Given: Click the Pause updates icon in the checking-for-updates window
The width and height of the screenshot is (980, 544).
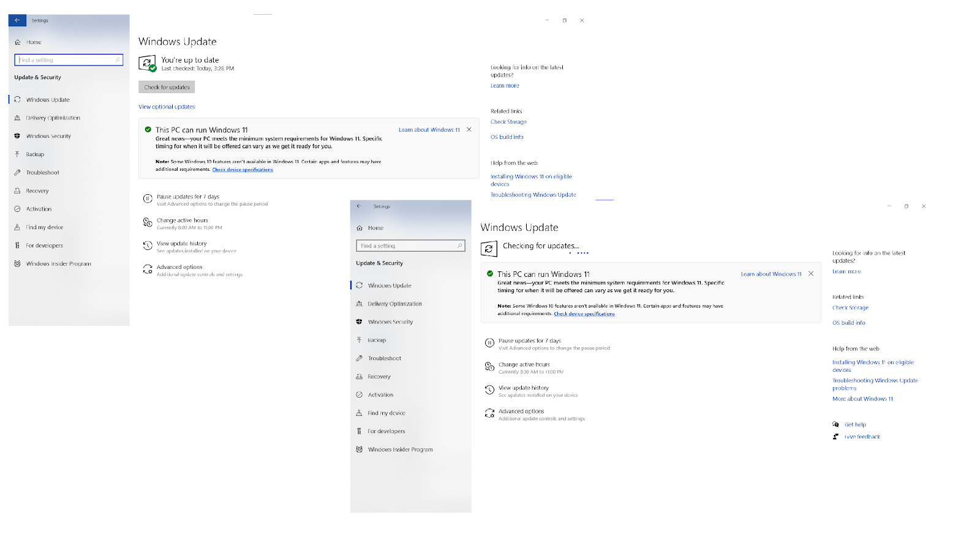Looking at the screenshot, I should (x=489, y=343).
